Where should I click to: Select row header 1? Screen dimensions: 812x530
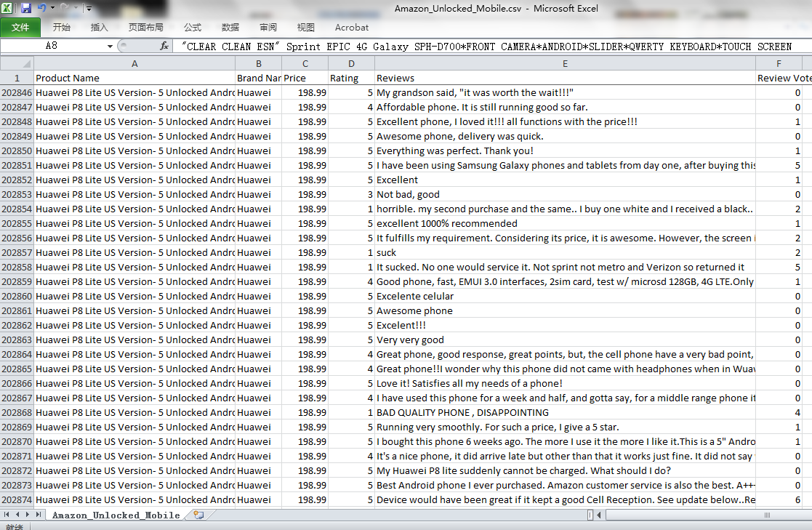17,79
